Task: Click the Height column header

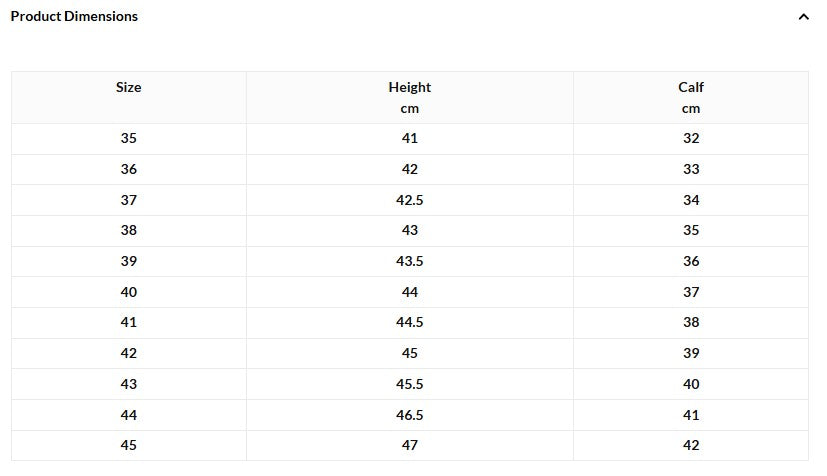Action: [x=410, y=88]
